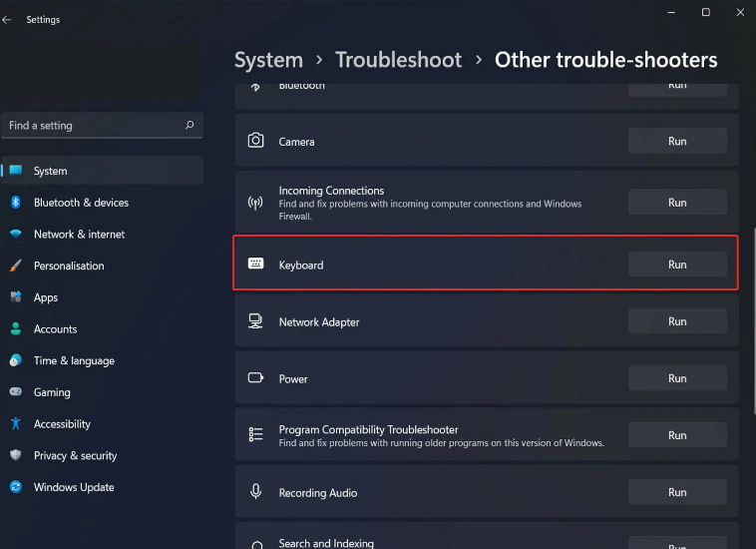The image size is (756, 549).
Task: Click the Recording Audio label
Action: pyautogui.click(x=318, y=493)
